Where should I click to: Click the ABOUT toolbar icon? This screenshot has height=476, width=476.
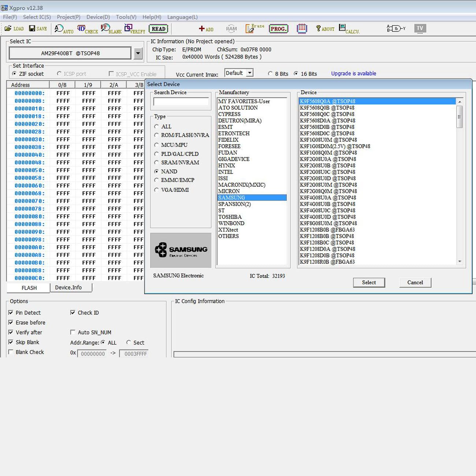click(325, 29)
